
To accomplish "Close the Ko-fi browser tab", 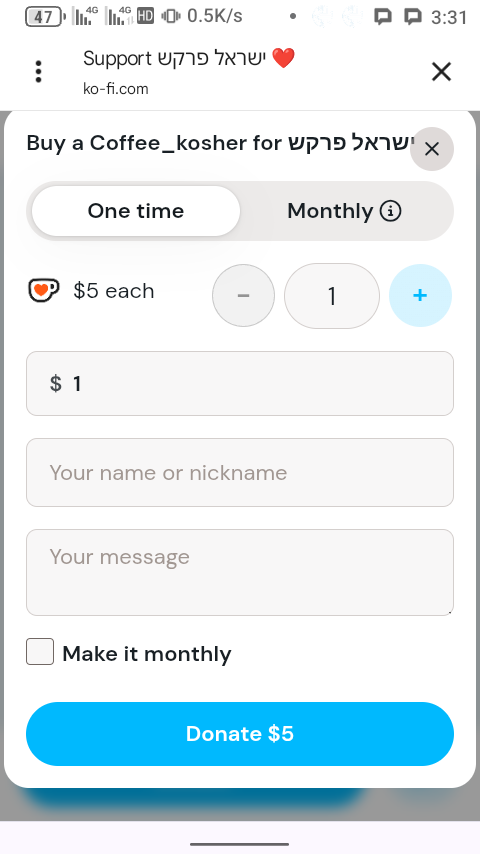I will [x=441, y=71].
